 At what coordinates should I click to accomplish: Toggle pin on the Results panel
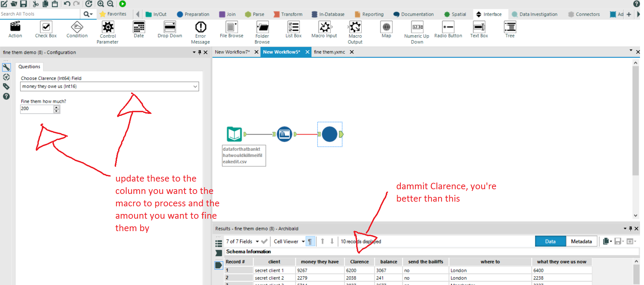pyautogui.click(x=630, y=228)
